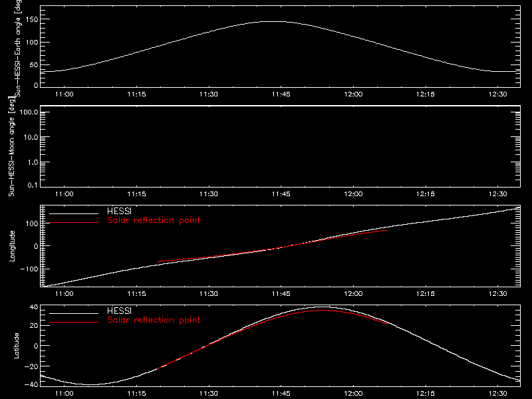Click 11:45 label under Earth angle plot
532x399 pixels.
click(281, 94)
